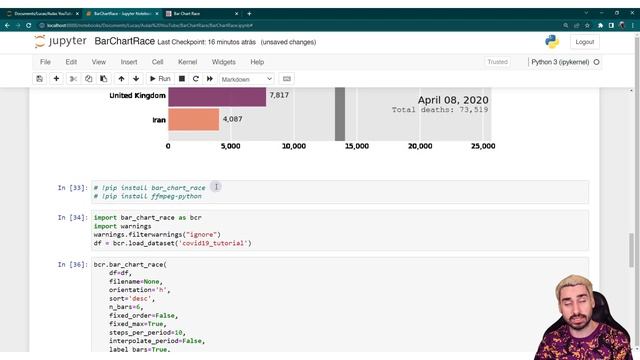
Task: Reload the browser page
Action: click(29, 25)
